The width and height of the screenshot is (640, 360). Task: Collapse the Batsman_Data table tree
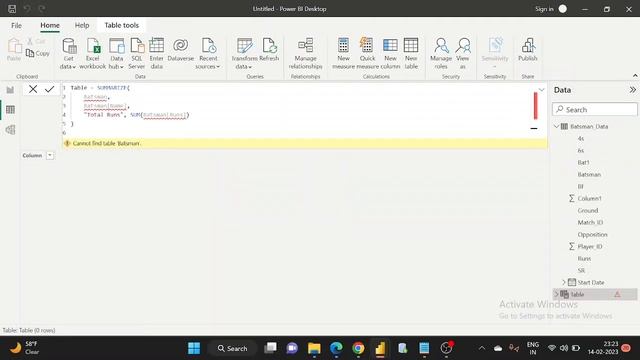tap(556, 127)
